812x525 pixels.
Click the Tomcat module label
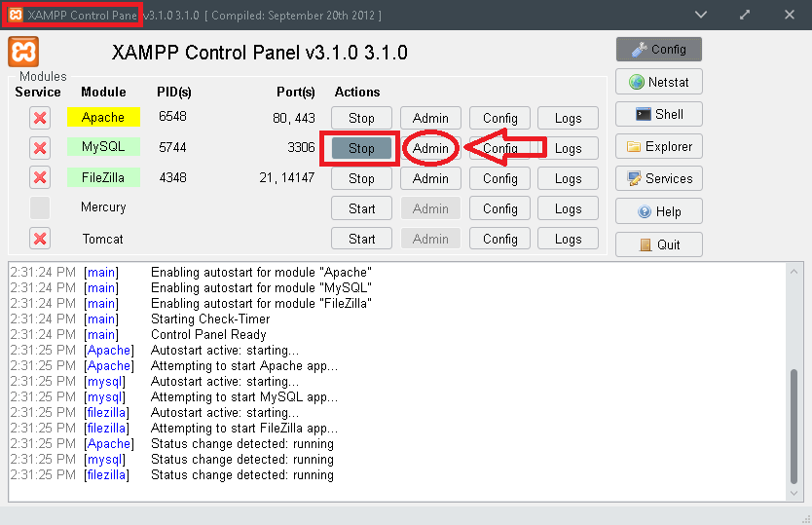102,239
